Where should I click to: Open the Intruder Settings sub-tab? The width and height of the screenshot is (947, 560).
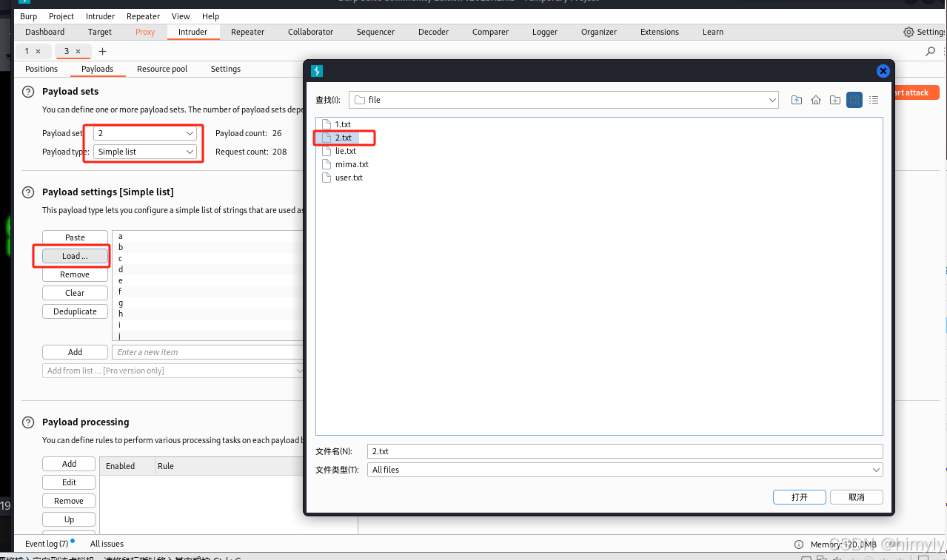pos(225,69)
